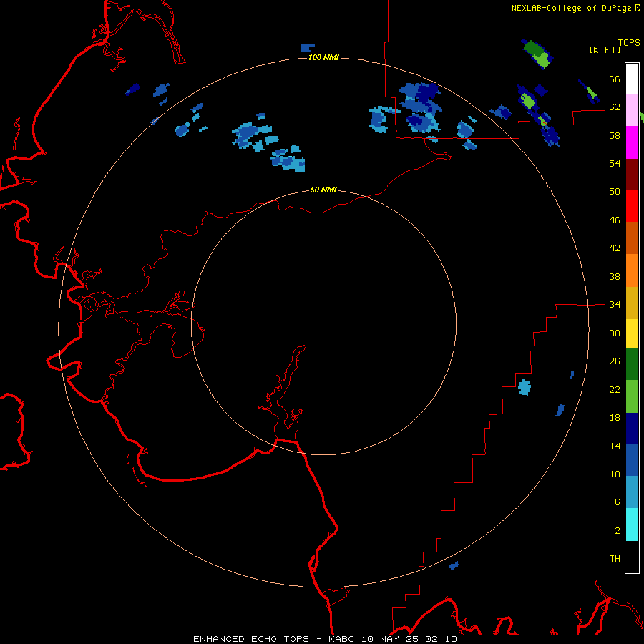Click the light pink band near 62
Screen dimensions: 644x644
632,109
